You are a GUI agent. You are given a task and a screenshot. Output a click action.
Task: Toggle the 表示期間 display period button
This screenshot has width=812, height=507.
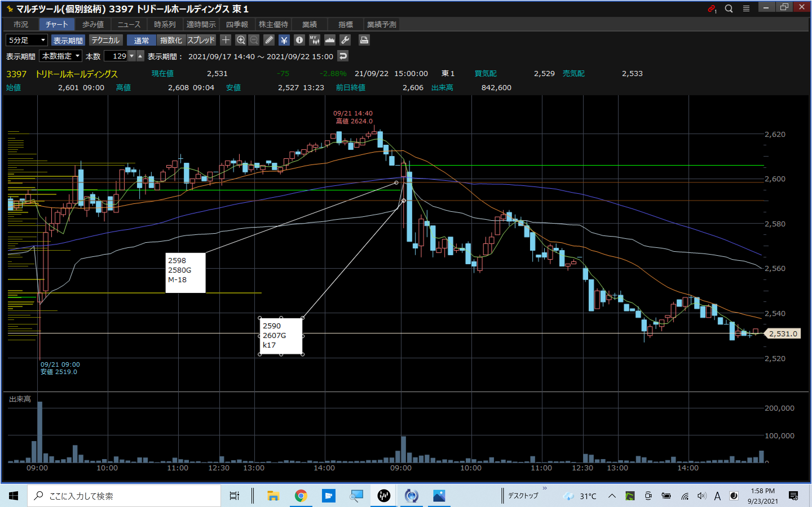pos(68,40)
